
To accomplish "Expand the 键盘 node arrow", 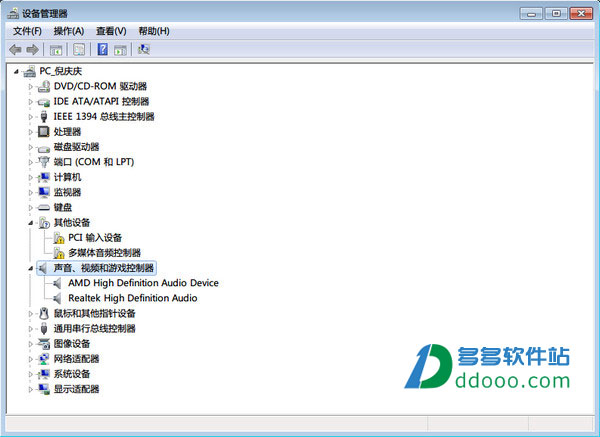I will pyautogui.click(x=31, y=208).
